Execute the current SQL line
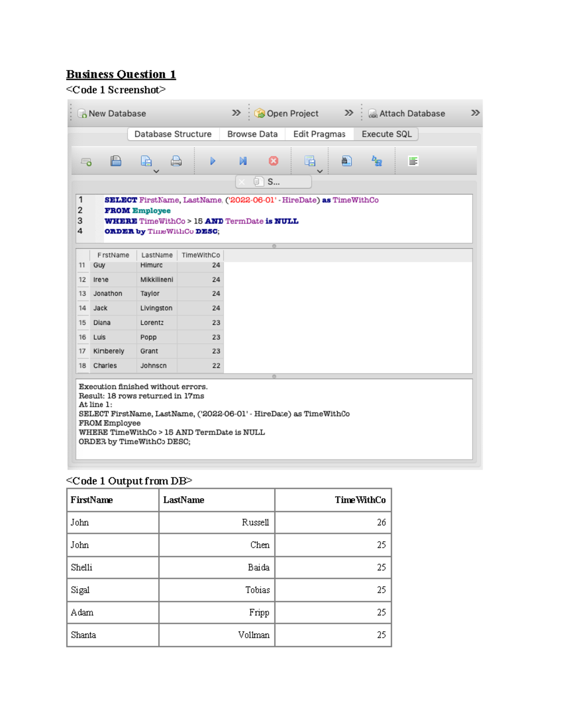The width and height of the screenshot is (563, 728). tap(243, 161)
